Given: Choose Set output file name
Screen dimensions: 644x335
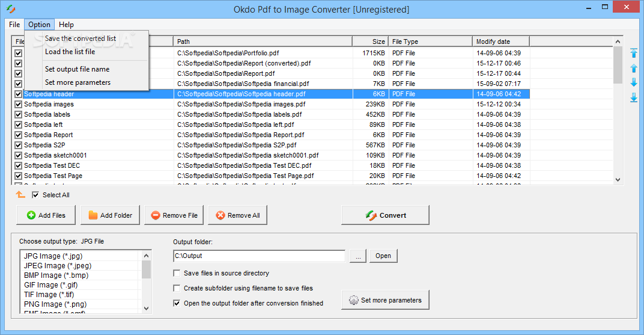Looking at the screenshot, I should (87, 69).
